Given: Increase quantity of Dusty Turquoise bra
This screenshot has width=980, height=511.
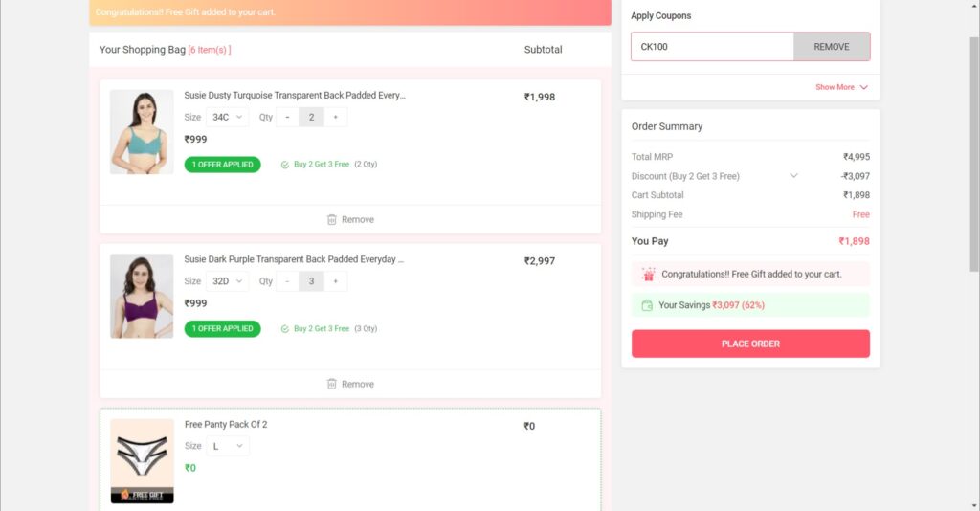Looking at the screenshot, I should (335, 117).
